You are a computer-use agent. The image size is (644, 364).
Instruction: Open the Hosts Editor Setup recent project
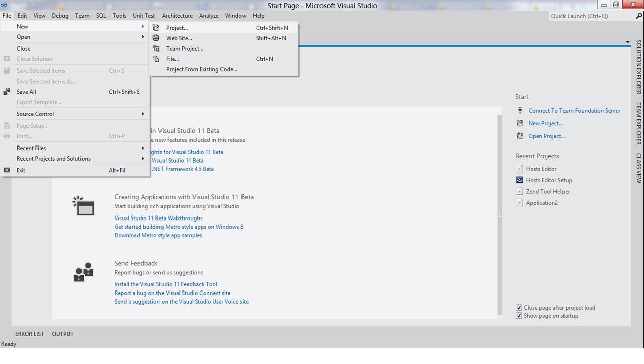pyautogui.click(x=549, y=180)
